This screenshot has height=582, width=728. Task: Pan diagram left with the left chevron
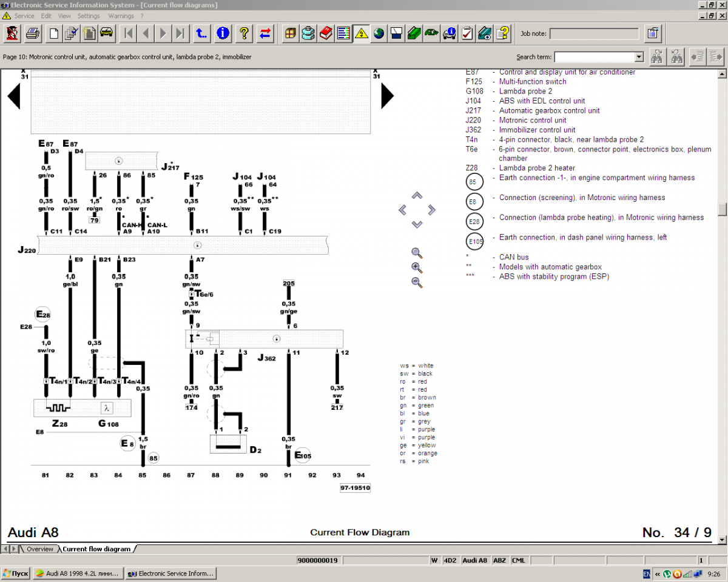(402, 210)
